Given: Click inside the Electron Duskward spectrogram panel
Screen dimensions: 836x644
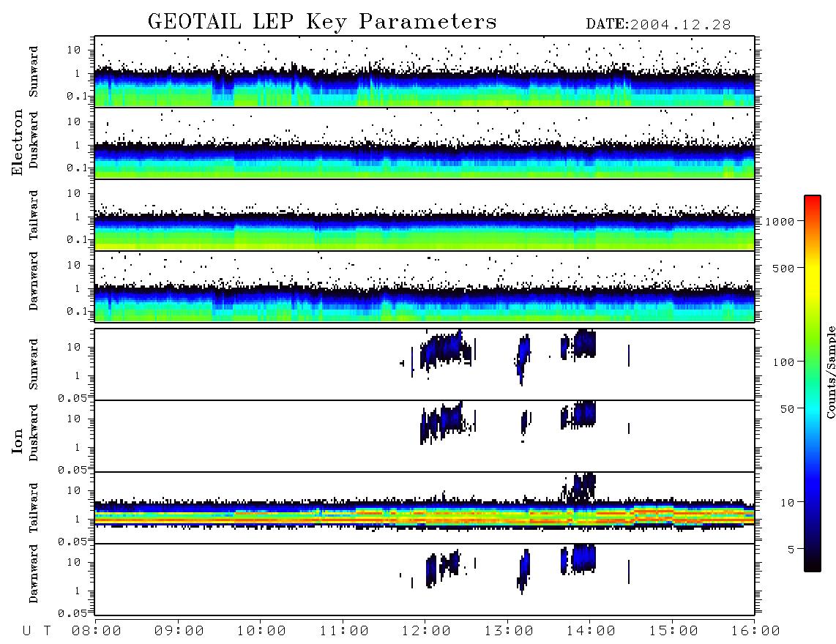Looking at the screenshot, I should coord(425,143).
